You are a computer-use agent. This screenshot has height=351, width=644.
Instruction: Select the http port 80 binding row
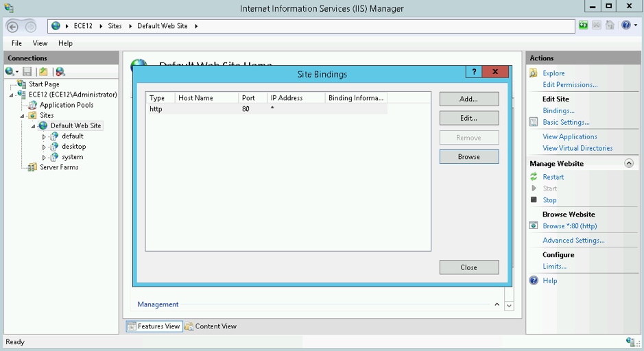(266, 109)
